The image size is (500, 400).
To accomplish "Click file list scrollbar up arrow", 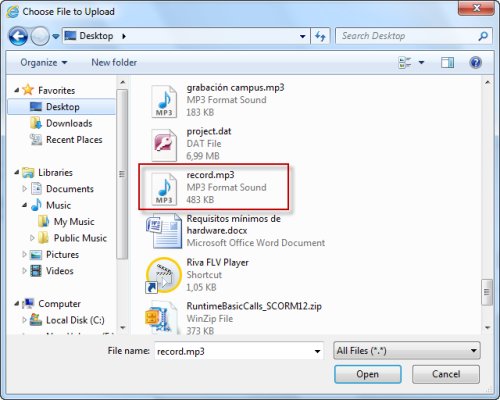I will (x=487, y=82).
